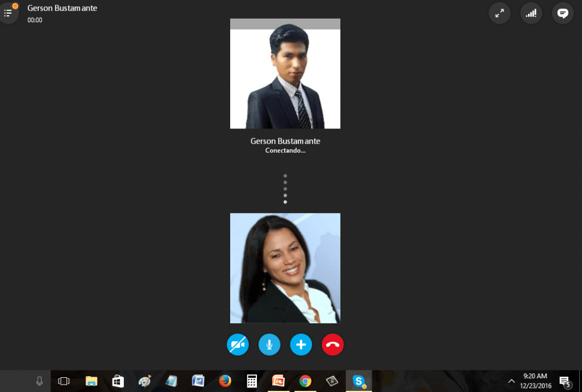Open Skype from the taskbar

(359, 381)
